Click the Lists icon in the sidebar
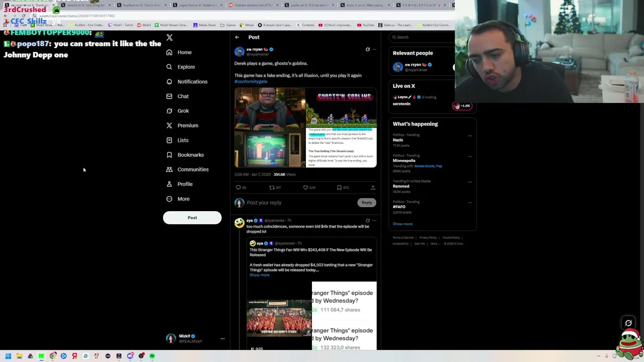Screen dimensions: 644x362 tap(169, 140)
